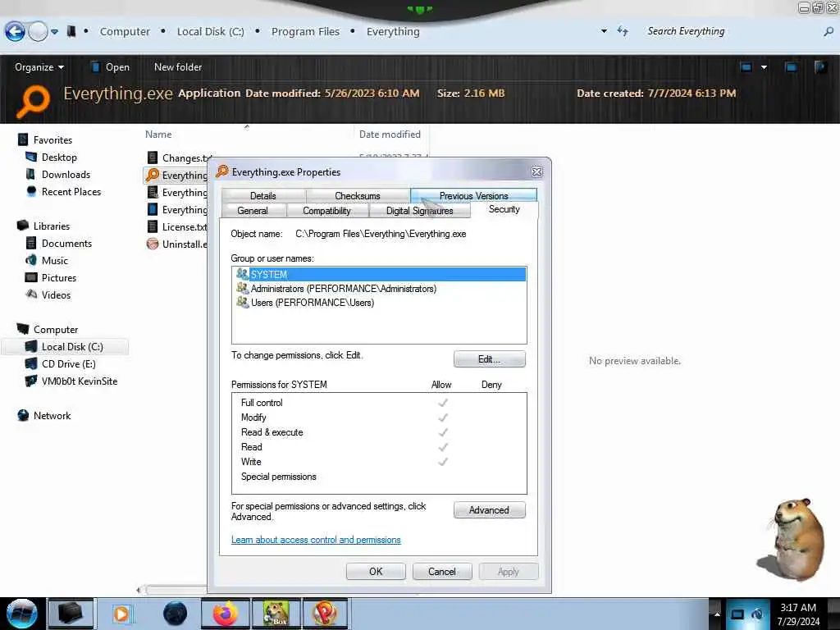Switch to the Details tab
840x630 pixels.
point(263,196)
